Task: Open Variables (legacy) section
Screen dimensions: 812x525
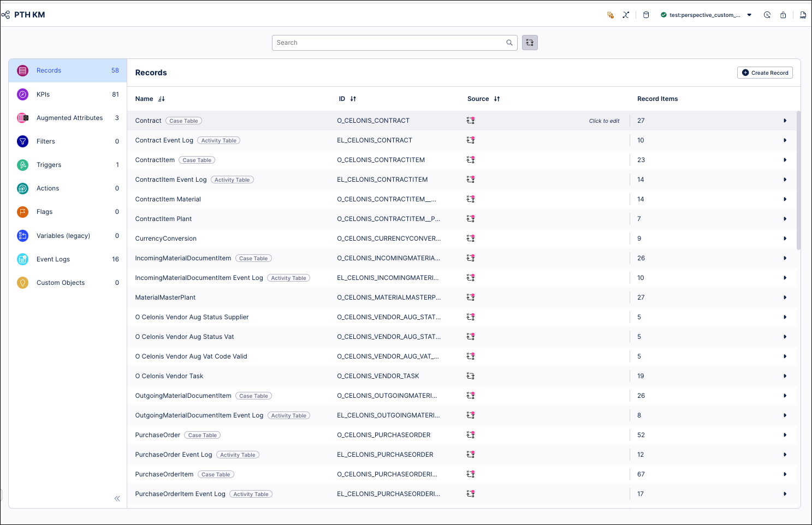Action: pyautogui.click(x=68, y=236)
